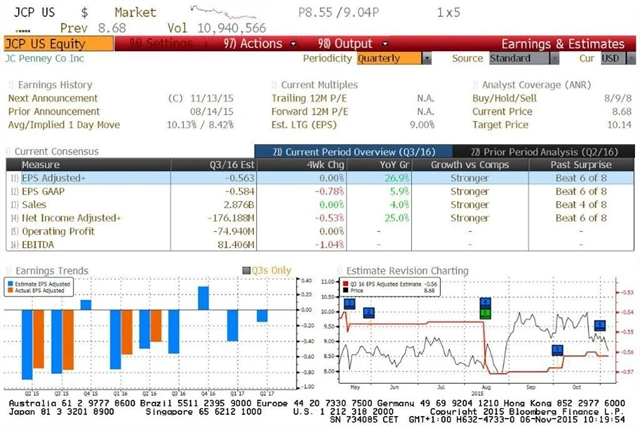
Task: Click the green August event marker on chart
Action: [x=484, y=313]
